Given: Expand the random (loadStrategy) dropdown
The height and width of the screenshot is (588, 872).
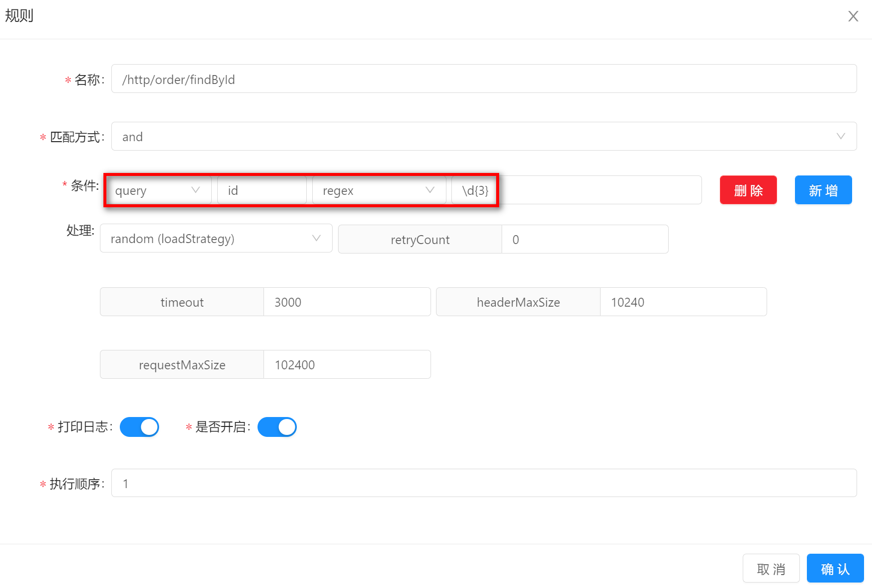Looking at the screenshot, I should coord(216,239).
